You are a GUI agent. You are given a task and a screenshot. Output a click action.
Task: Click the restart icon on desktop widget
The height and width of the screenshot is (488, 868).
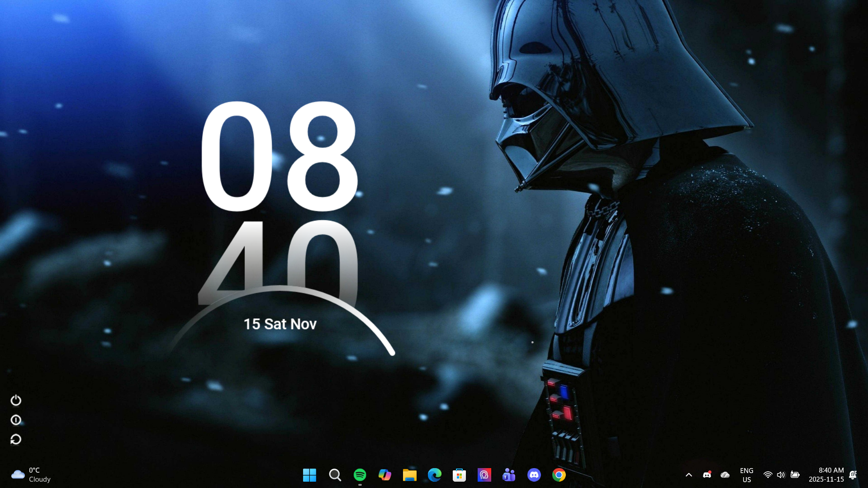click(x=16, y=440)
